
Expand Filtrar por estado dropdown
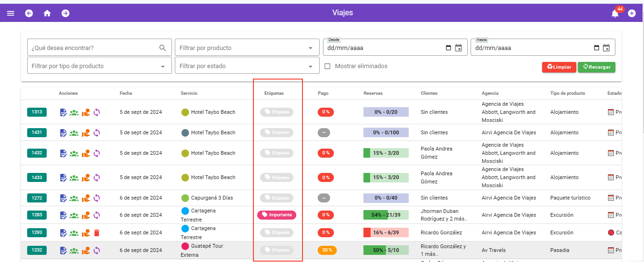point(247,66)
